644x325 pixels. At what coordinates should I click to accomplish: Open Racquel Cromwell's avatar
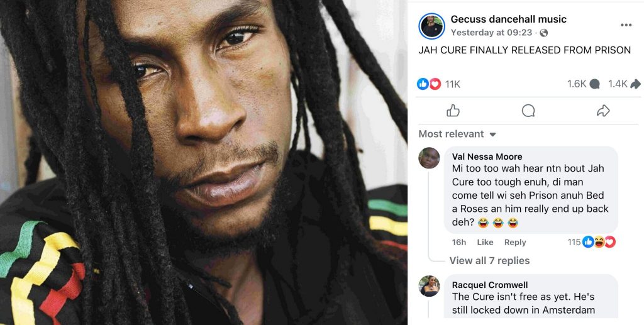[429, 286]
